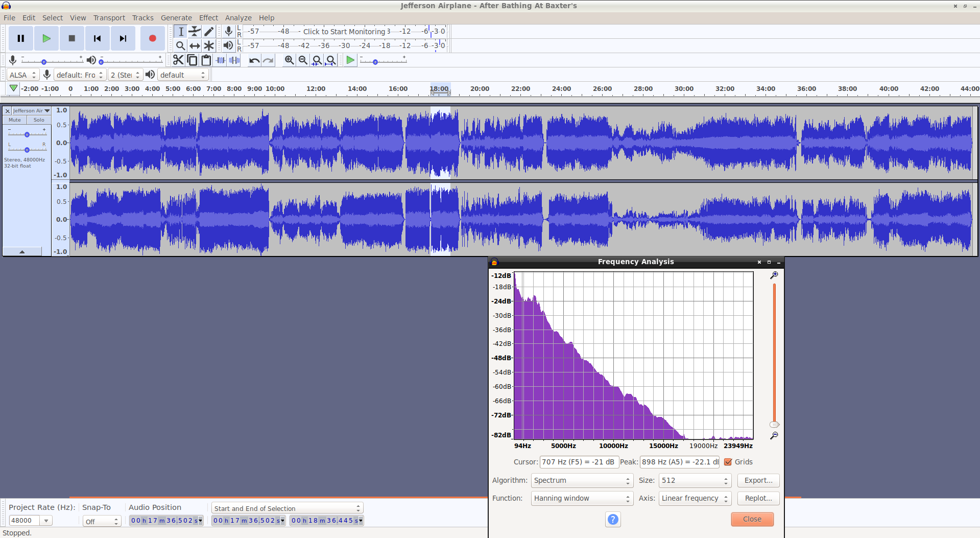Choose the Time Shift tool
The height and width of the screenshot is (538, 980).
(x=195, y=45)
